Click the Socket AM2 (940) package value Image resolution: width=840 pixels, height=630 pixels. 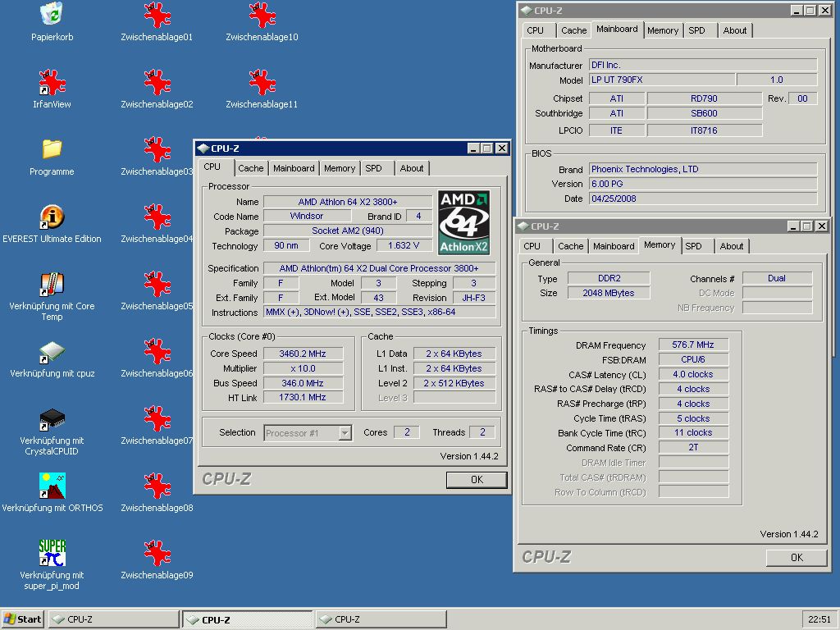pos(348,231)
